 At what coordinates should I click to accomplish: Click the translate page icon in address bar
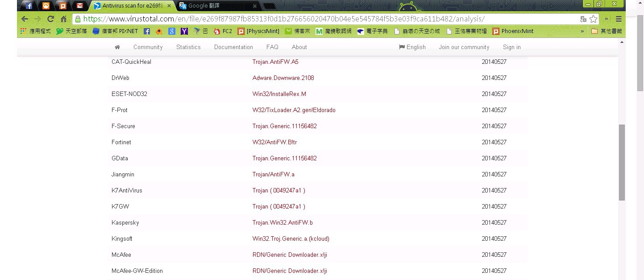tap(583, 19)
